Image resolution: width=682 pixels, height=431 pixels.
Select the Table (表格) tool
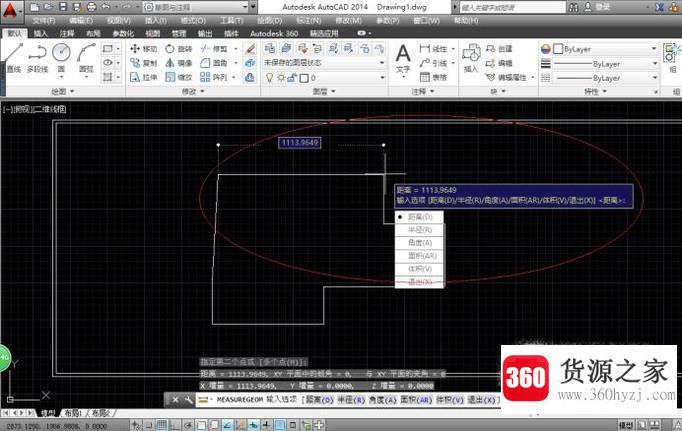434,77
